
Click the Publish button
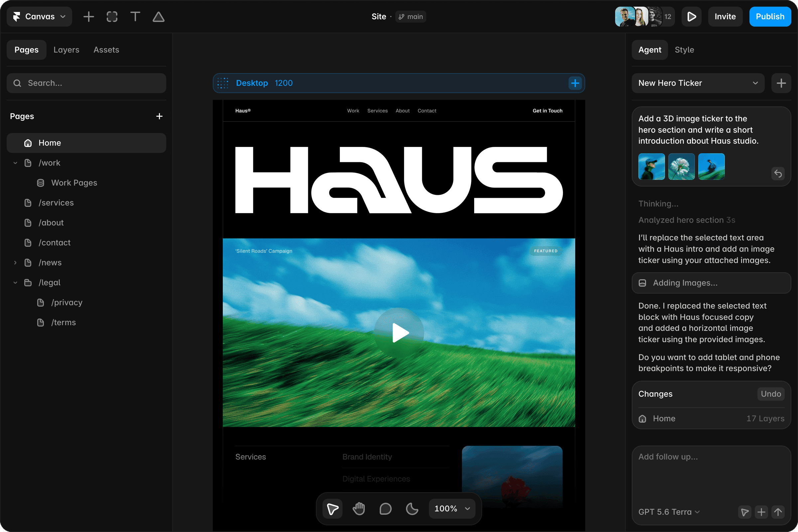click(770, 17)
